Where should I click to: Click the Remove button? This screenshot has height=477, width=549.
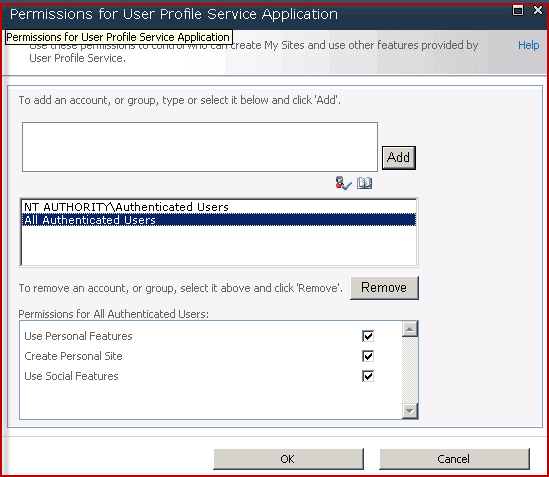[x=384, y=288]
